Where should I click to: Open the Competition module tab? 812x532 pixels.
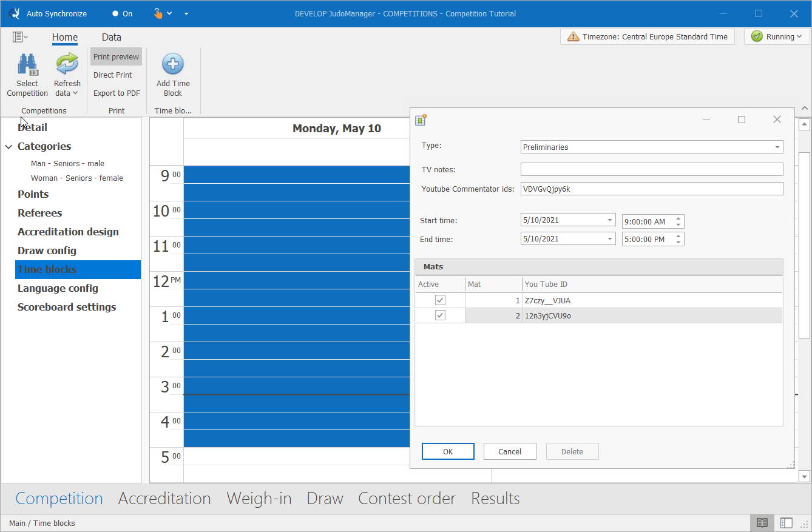coord(59,499)
